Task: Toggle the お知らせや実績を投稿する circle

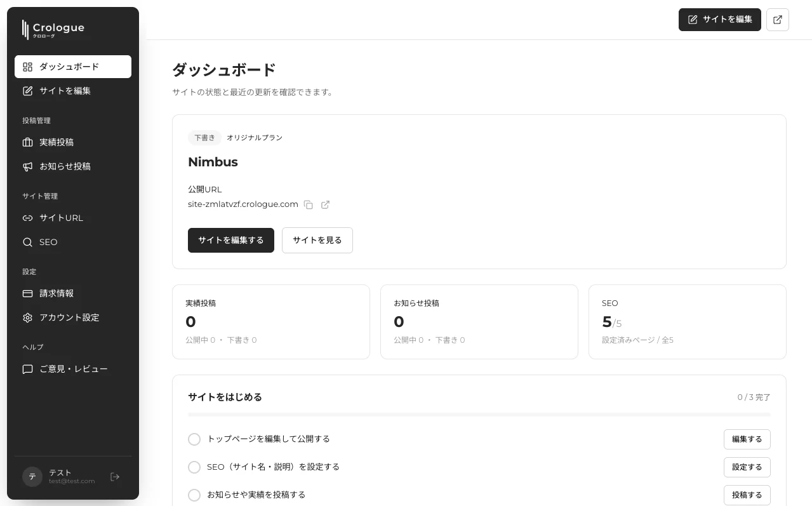Action: click(194, 495)
